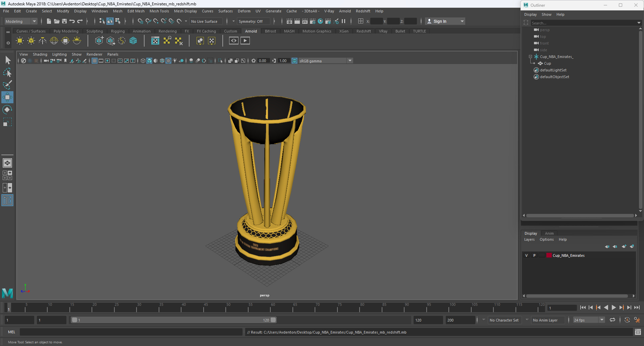Toggle viewport textured display
This screenshot has height=346, width=644.
click(168, 61)
